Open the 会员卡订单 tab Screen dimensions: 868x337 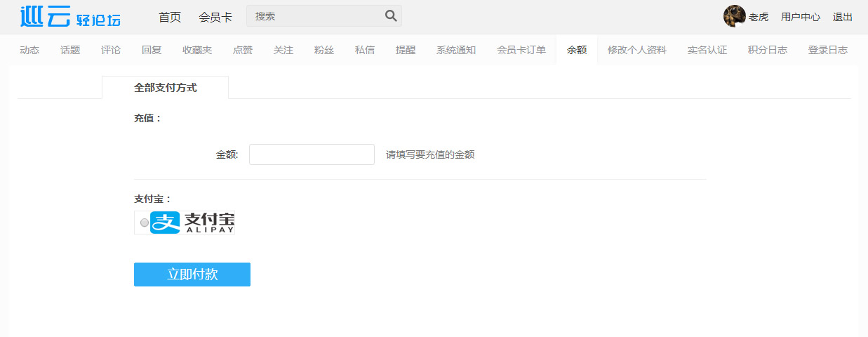pos(521,50)
